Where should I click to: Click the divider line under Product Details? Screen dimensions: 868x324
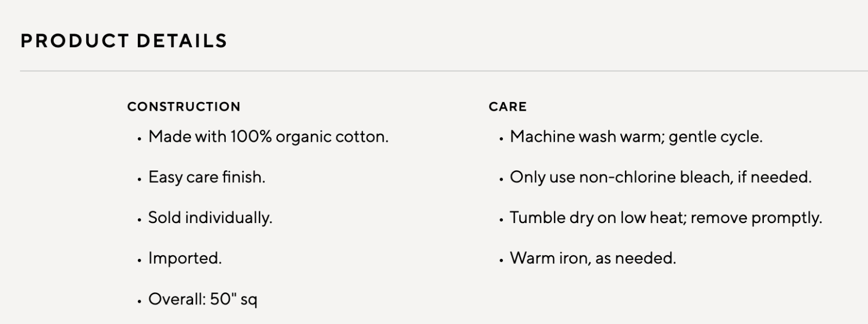(x=444, y=71)
